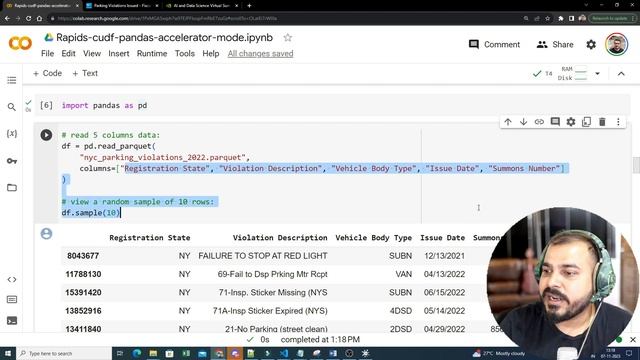Click the 05/14/2022 issue date cell
Screen dimensions: 640x360
coord(444,311)
